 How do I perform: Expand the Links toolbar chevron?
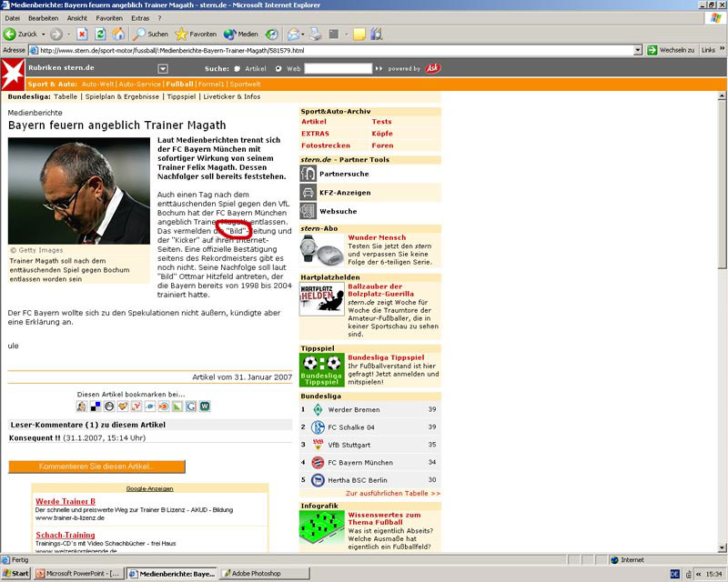[722, 48]
